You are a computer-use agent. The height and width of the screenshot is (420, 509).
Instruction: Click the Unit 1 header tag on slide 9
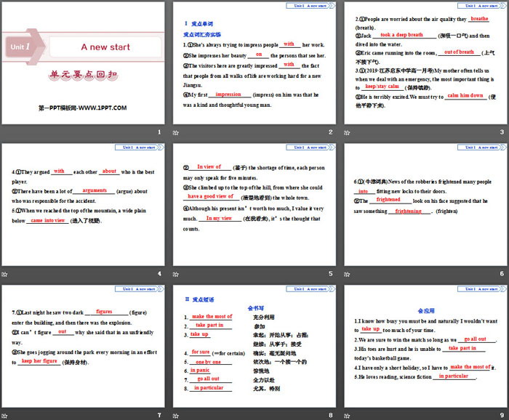coord(481,288)
